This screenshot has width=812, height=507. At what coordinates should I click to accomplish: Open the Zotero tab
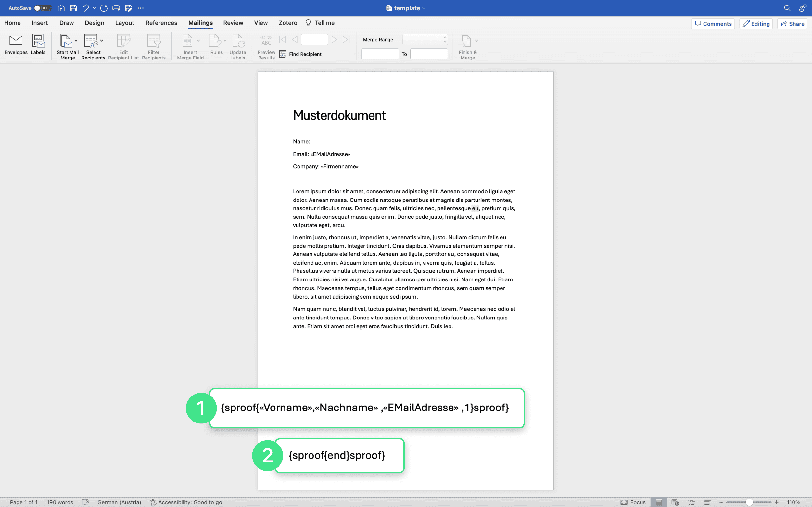pos(288,23)
